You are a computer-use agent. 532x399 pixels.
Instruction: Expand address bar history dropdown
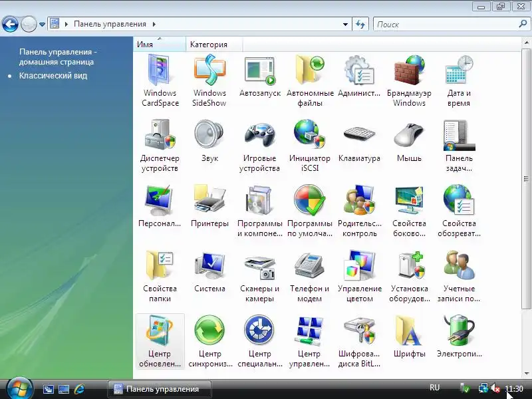point(345,25)
